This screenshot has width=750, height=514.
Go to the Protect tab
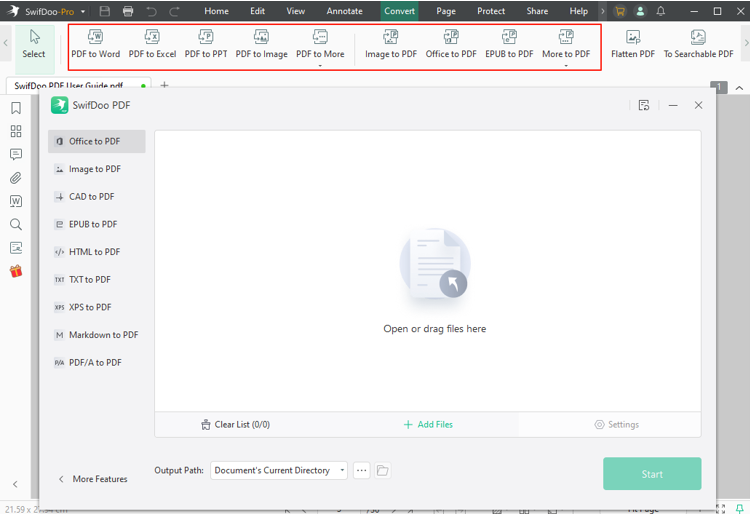(x=491, y=11)
